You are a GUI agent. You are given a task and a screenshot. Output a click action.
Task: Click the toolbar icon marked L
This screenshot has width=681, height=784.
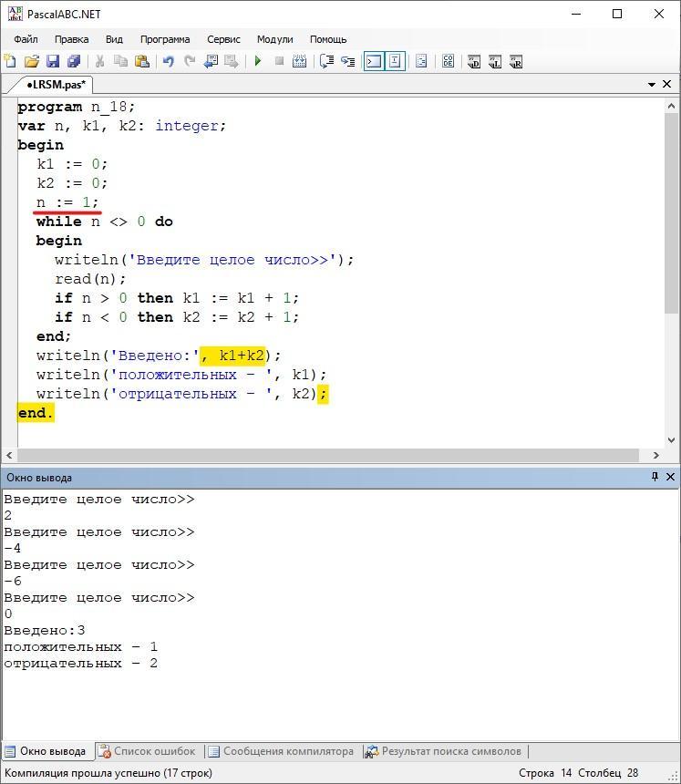494,61
